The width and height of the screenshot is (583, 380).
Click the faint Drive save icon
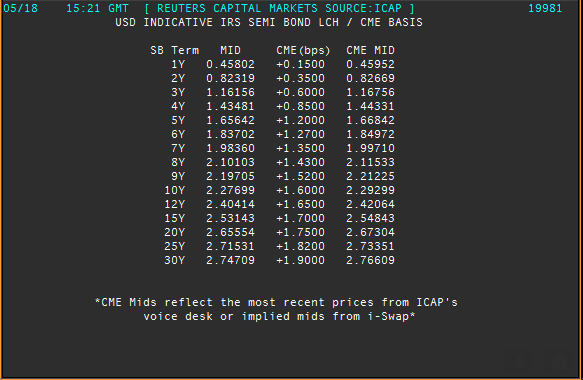coord(560,361)
